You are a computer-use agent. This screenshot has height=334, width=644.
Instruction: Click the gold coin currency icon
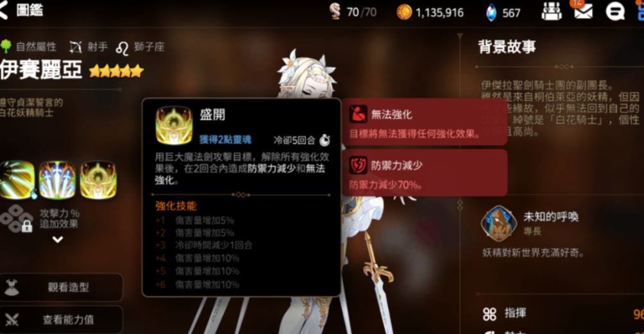pos(404,12)
